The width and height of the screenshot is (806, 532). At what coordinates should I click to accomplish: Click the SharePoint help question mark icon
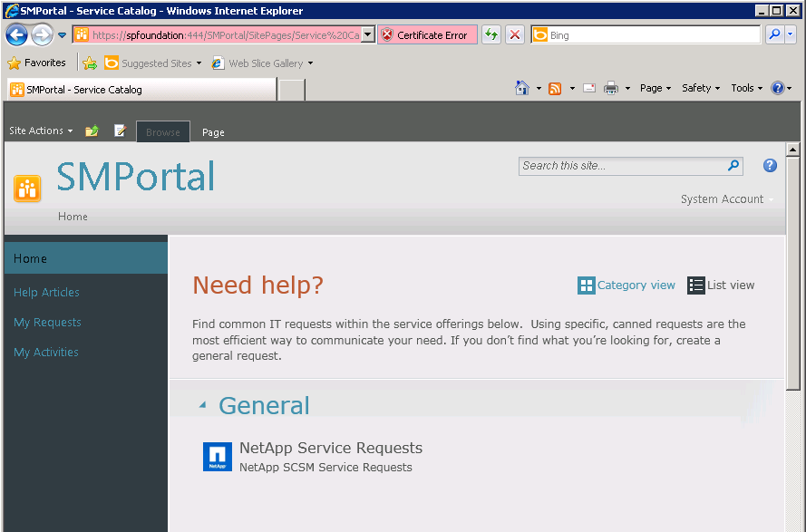pos(770,165)
